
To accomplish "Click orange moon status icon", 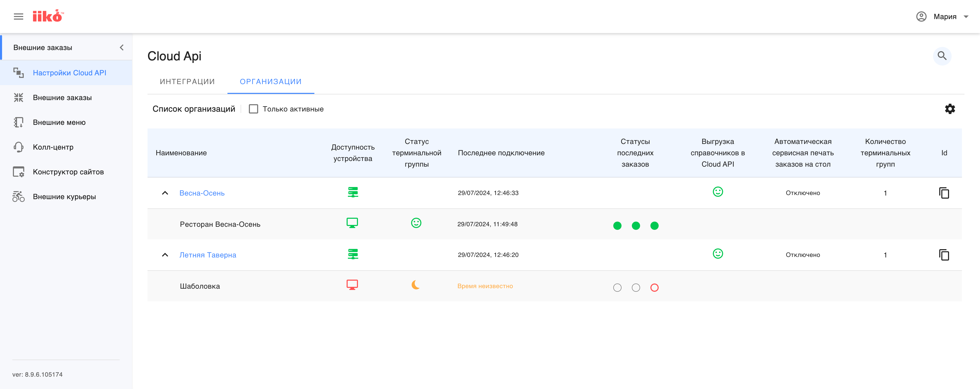I will 415,285.
